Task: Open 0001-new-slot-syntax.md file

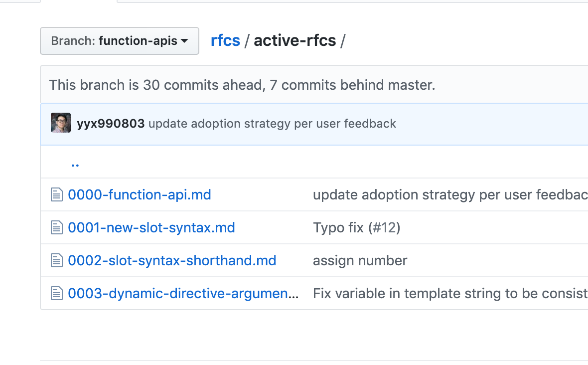Action: pos(151,227)
